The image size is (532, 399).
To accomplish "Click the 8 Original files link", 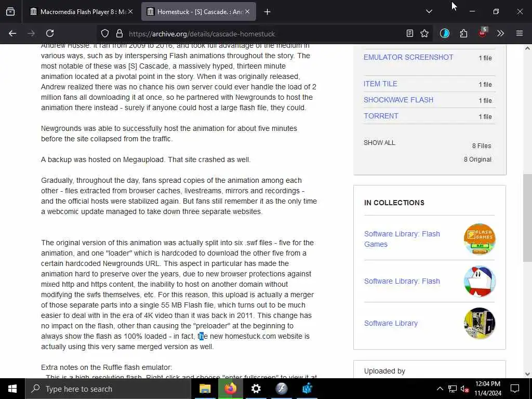I will coord(477,159).
